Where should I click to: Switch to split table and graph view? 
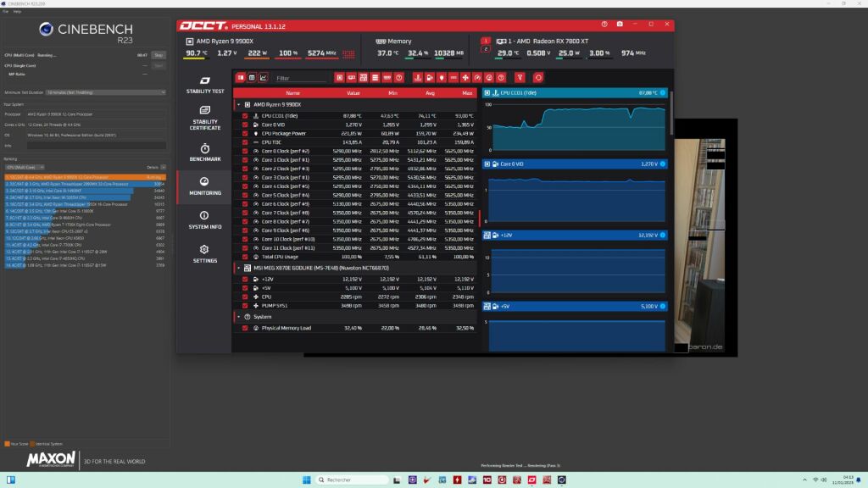click(240, 78)
